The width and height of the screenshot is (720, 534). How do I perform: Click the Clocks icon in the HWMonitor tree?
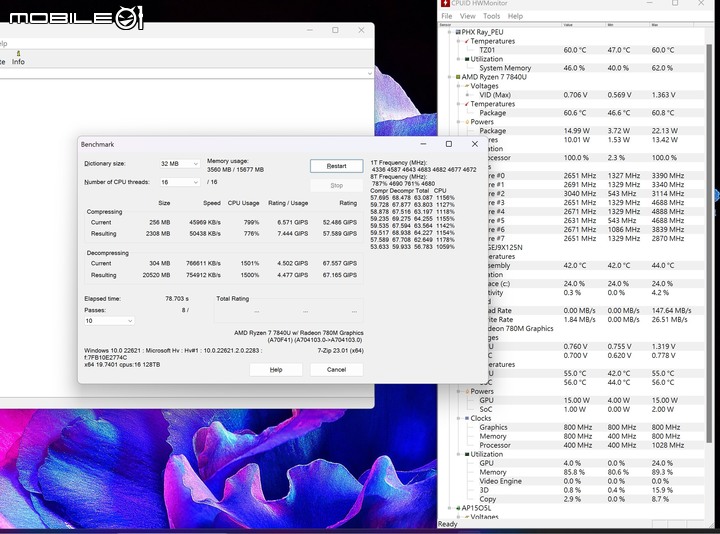pos(467,418)
